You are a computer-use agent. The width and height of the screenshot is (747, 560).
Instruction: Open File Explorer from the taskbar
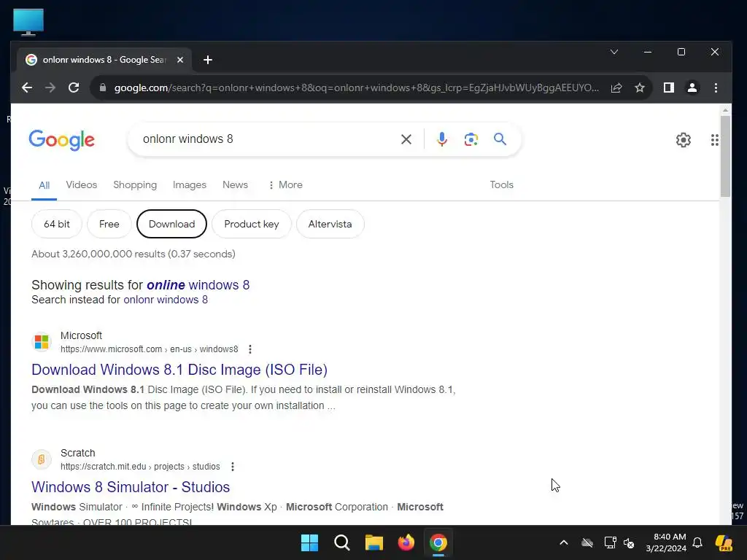tap(374, 542)
